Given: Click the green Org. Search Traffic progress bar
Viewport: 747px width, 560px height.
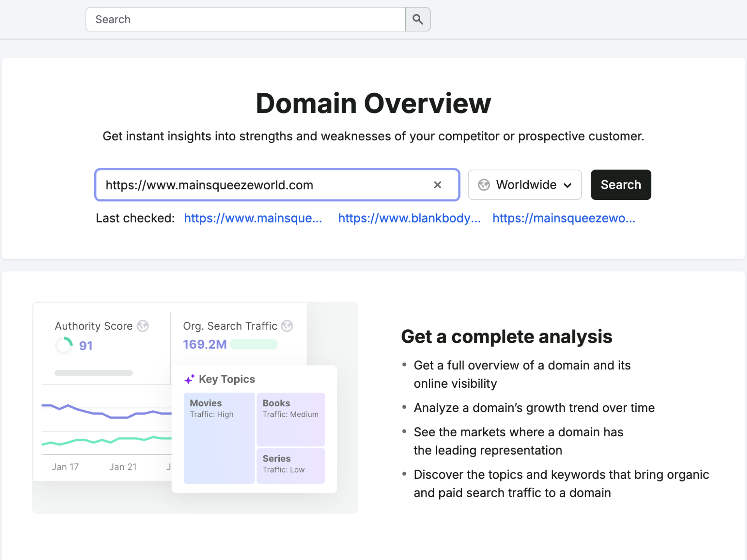Looking at the screenshot, I should [254, 344].
